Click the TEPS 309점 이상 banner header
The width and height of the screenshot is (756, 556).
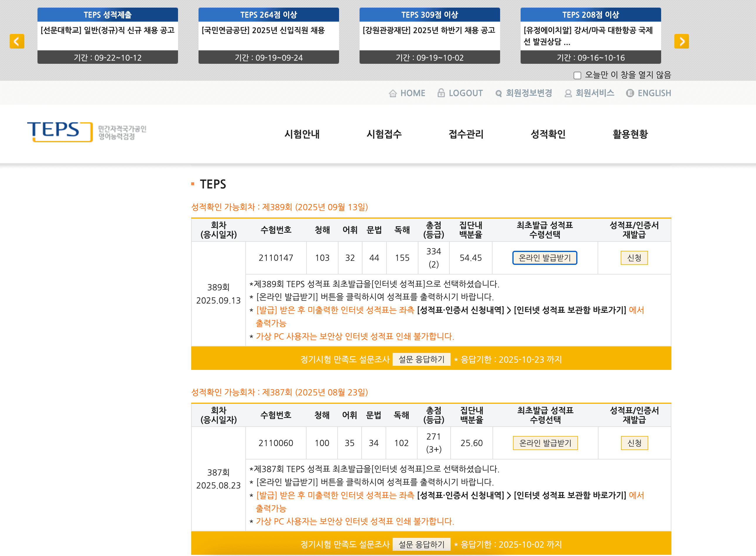430,15
